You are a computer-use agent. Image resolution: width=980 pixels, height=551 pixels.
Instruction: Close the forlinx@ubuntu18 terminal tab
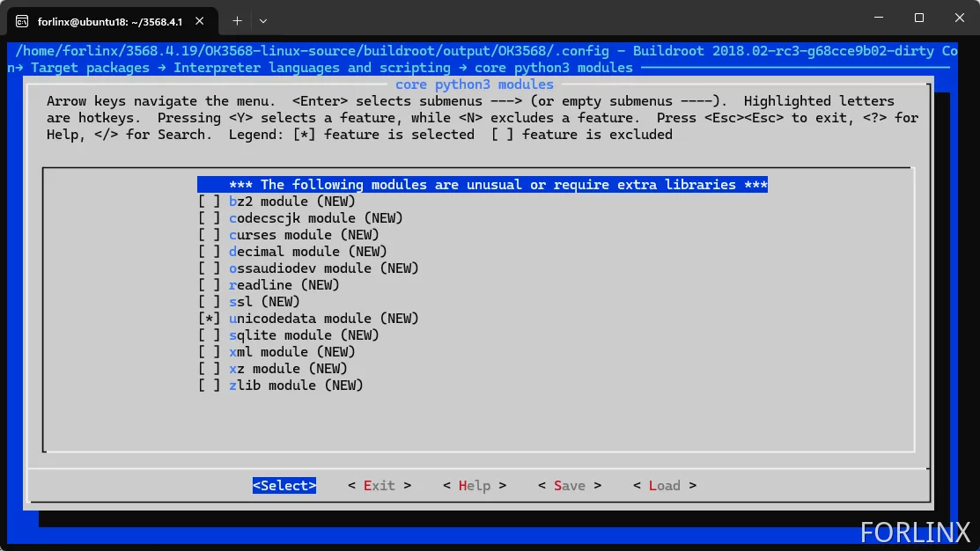[203, 20]
